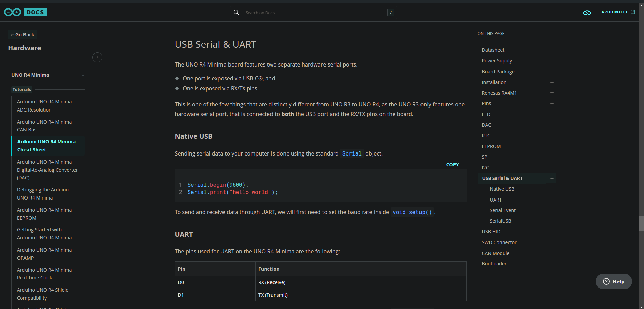This screenshot has height=309, width=644.
Task: Jump to UART subsection in outline
Action: [x=496, y=200]
